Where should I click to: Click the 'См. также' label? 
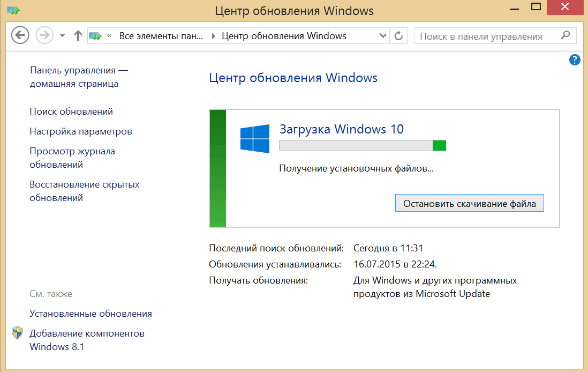pyautogui.click(x=51, y=294)
